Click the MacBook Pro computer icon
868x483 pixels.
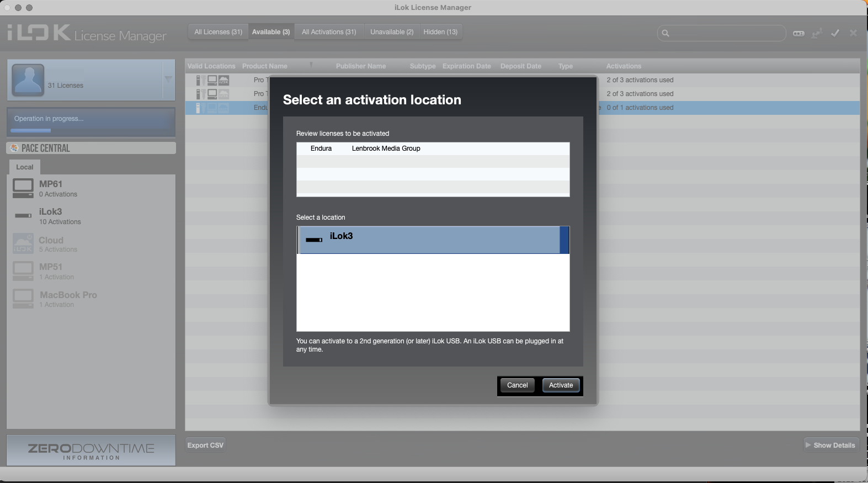click(x=23, y=299)
